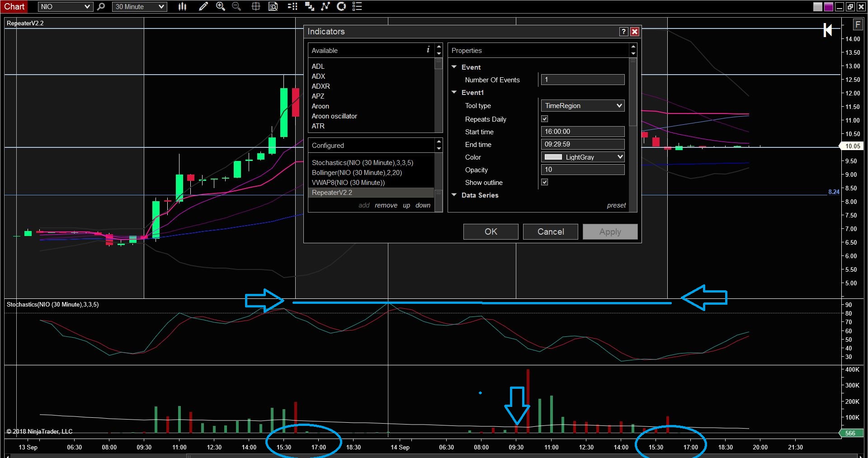Click the data series overlapping squares icon
This screenshot has height=458, width=868.
[310, 6]
